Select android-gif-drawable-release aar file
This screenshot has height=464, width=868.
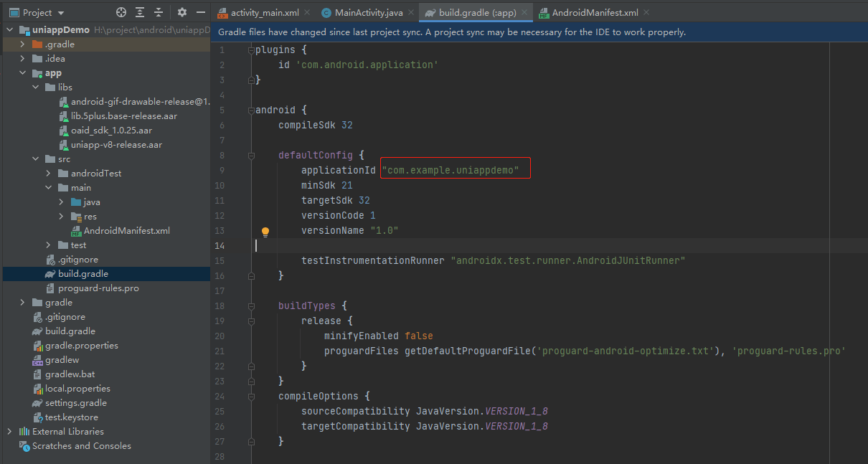pos(134,102)
